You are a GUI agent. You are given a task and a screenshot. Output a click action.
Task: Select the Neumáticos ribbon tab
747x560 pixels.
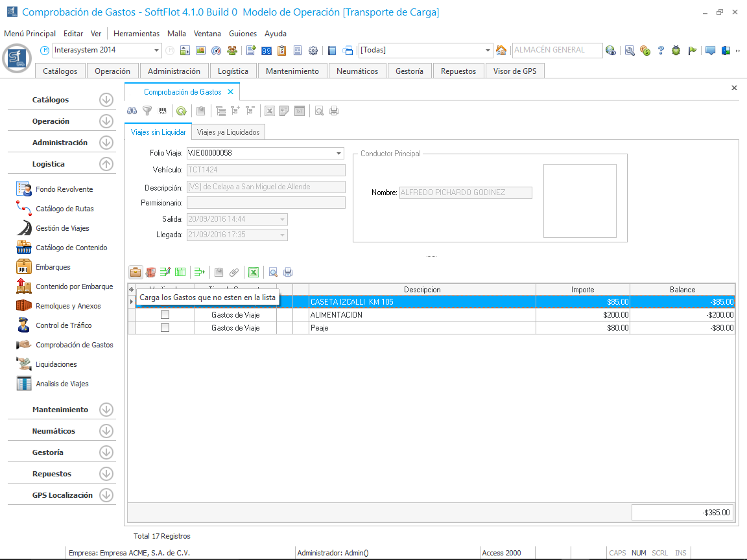pos(357,71)
